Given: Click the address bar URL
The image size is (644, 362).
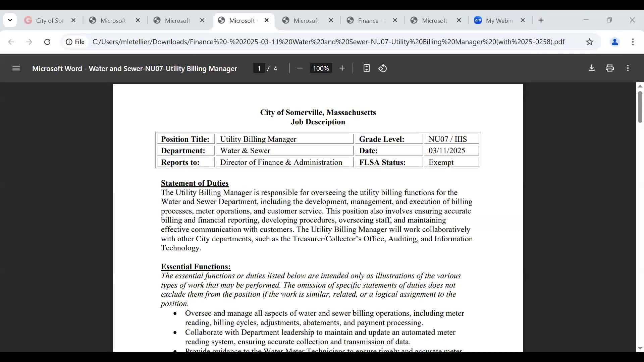Looking at the screenshot, I should tap(328, 42).
